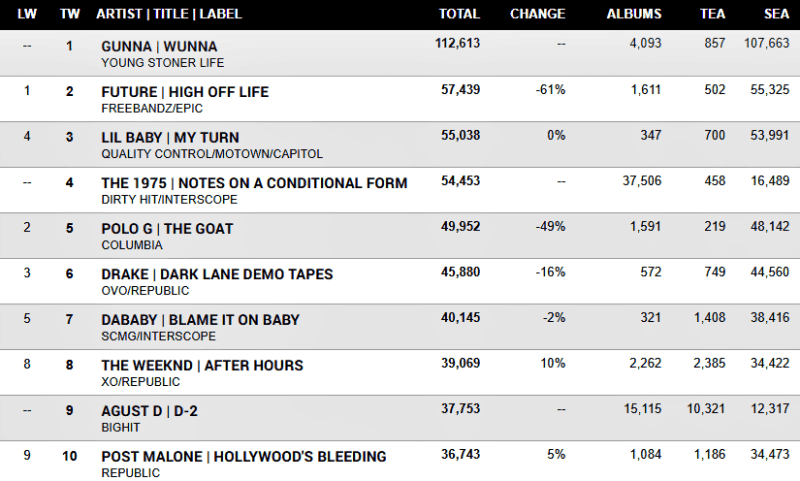The image size is (800, 481).
Task: Open FUTURE | HIGH OFF LIFE entry
Action: tap(185, 92)
